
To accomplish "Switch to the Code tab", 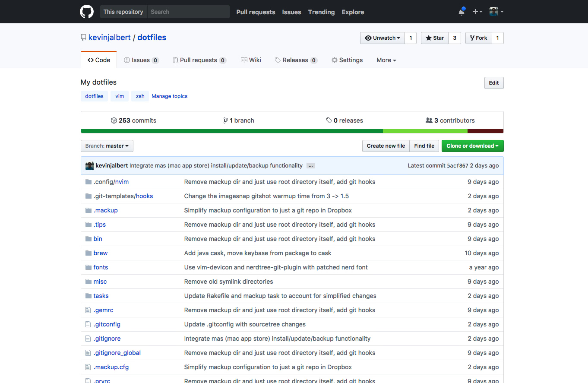I will 99,60.
